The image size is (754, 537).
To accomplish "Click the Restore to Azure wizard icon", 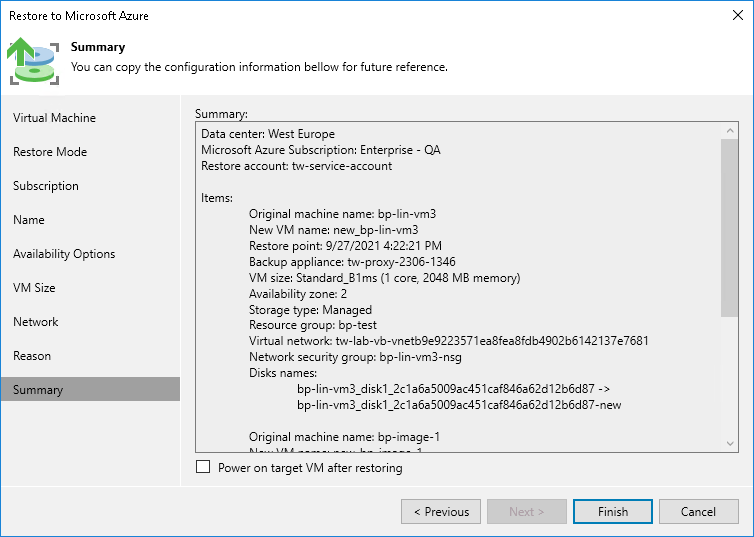I will pyautogui.click(x=33, y=61).
